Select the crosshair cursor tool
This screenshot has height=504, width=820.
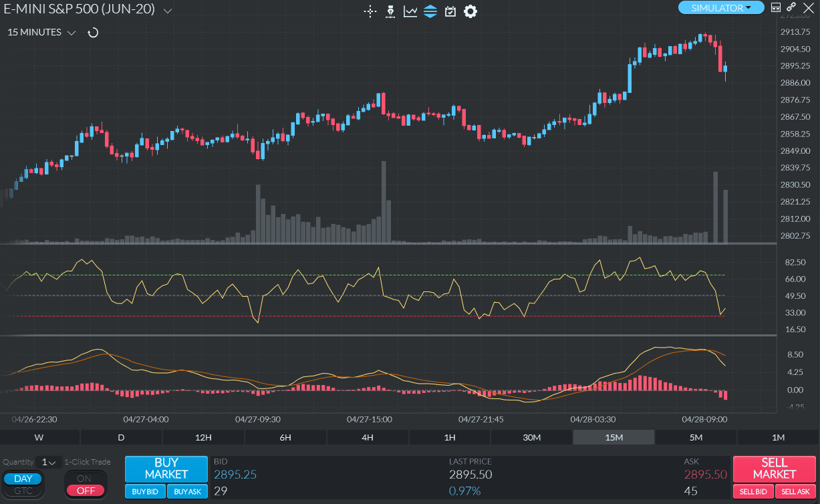[x=370, y=11]
